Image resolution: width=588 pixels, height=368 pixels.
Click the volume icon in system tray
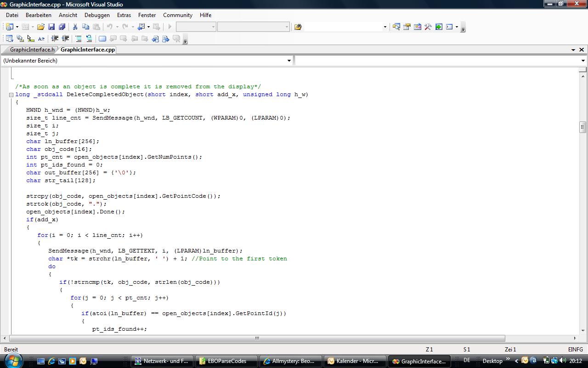click(563, 361)
